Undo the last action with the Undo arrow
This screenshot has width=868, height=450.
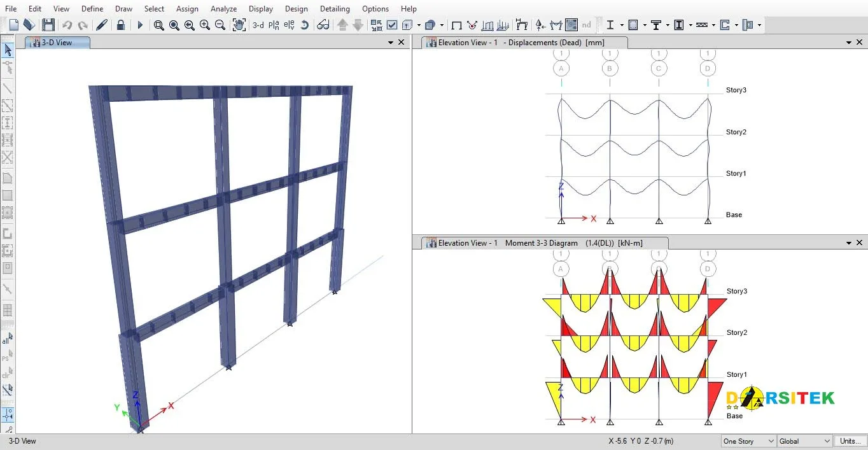click(67, 25)
